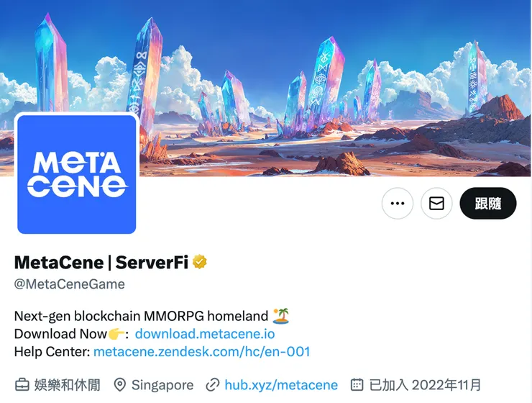Click the palm tree island emoji
The height and width of the screenshot is (403, 532).
(281, 316)
